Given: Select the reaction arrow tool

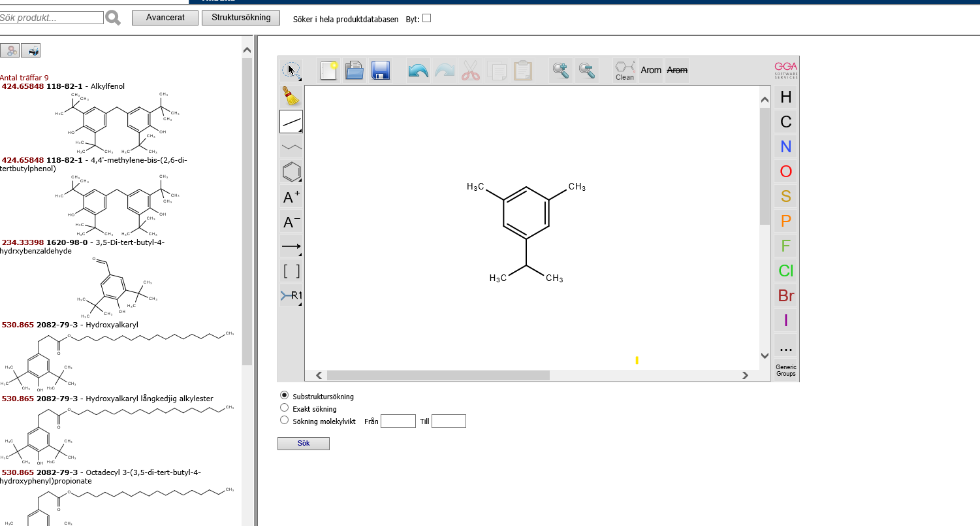Looking at the screenshot, I should (x=291, y=246).
